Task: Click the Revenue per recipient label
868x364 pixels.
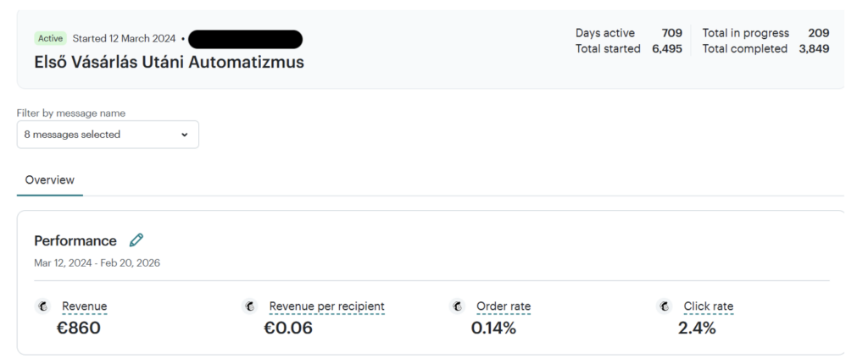Action: [326, 306]
